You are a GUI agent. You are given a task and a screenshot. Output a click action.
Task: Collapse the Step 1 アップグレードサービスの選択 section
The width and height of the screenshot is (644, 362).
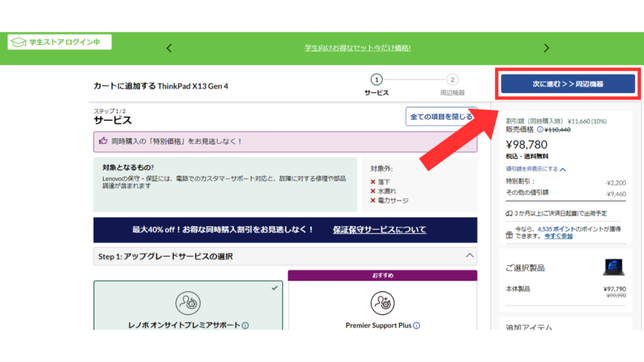[469, 256]
